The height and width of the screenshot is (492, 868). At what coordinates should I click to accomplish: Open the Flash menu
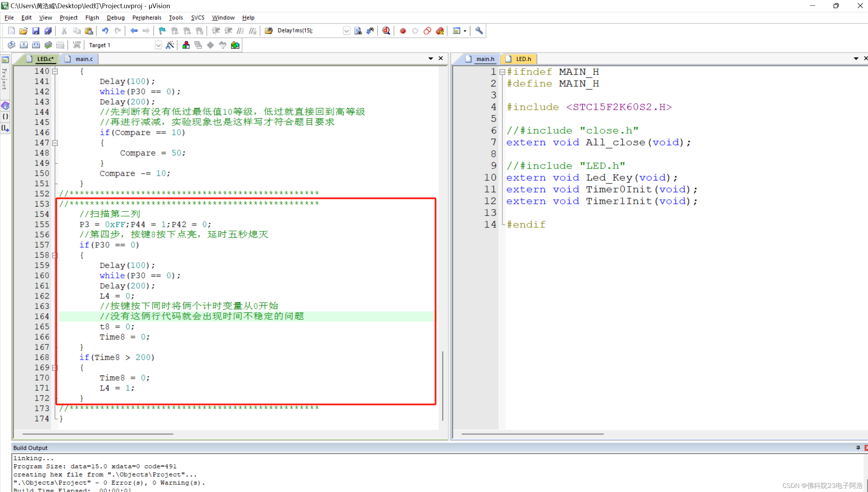92,17
